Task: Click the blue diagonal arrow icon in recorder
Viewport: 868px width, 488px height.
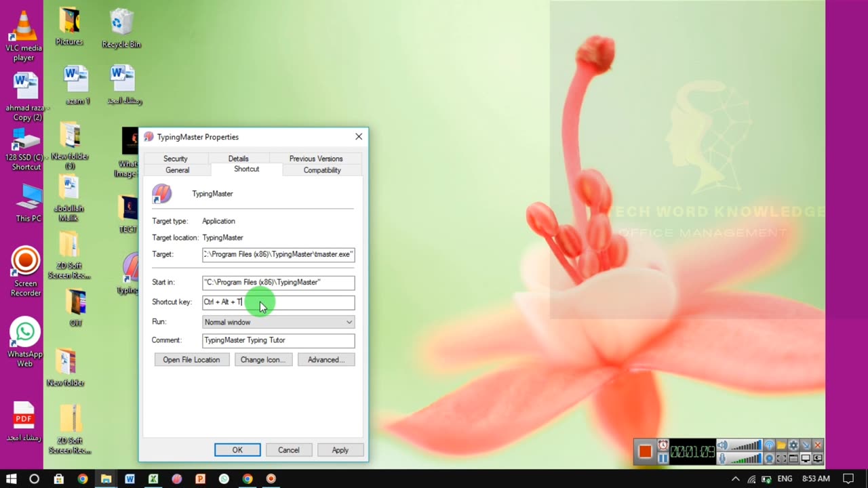Action: 806,445
